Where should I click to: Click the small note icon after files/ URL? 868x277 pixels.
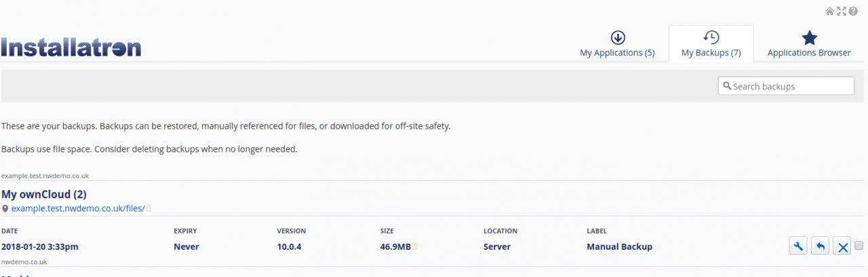click(149, 209)
